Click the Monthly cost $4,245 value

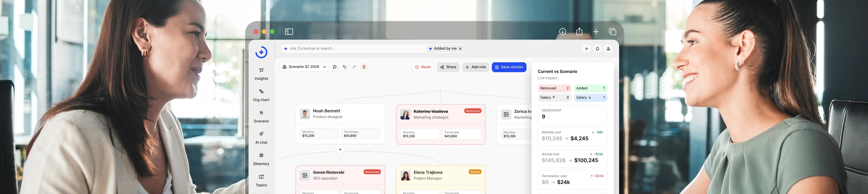point(579,138)
